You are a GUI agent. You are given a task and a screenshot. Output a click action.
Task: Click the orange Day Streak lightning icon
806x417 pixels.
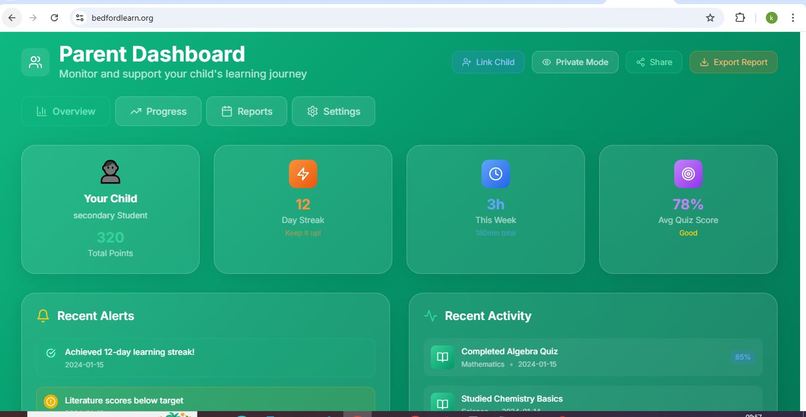pyautogui.click(x=303, y=174)
